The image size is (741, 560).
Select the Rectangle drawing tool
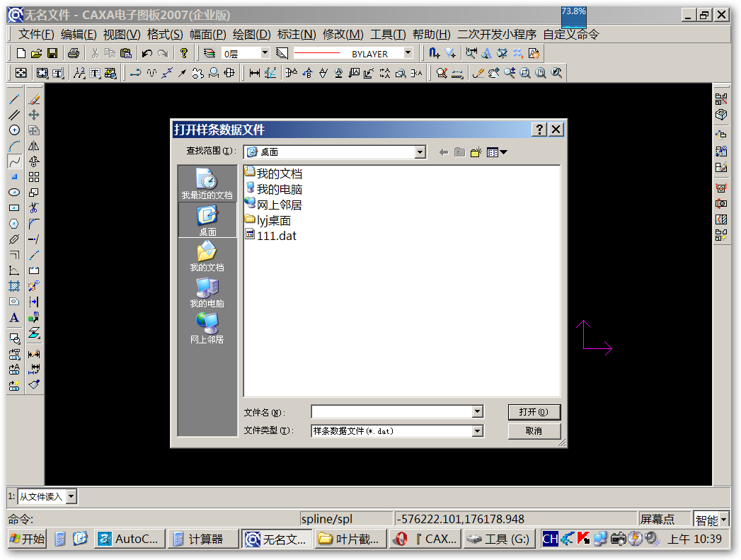[14, 208]
